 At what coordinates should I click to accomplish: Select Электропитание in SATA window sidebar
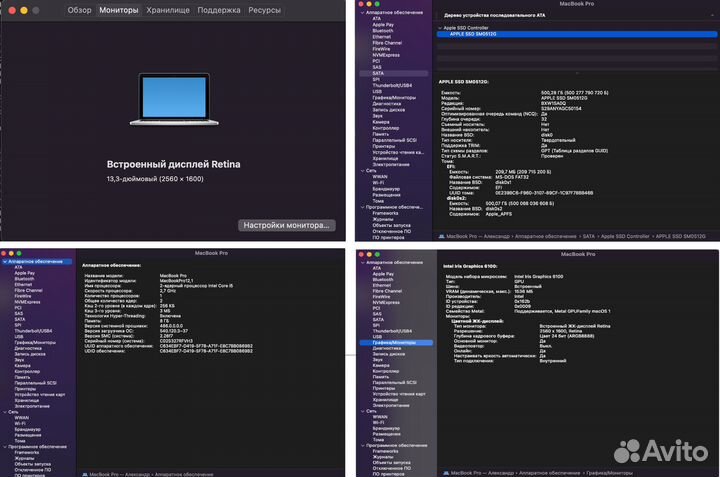point(391,164)
